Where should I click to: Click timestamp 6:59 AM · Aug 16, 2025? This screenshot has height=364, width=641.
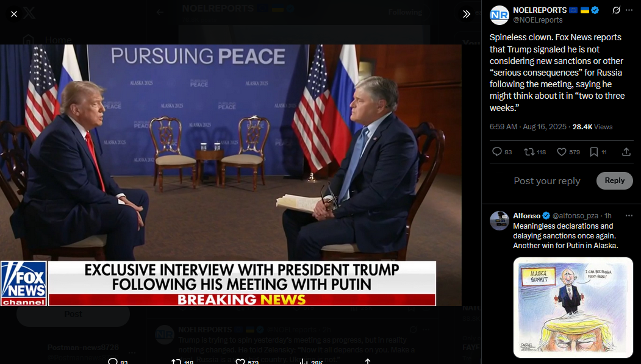pos(528,127)
